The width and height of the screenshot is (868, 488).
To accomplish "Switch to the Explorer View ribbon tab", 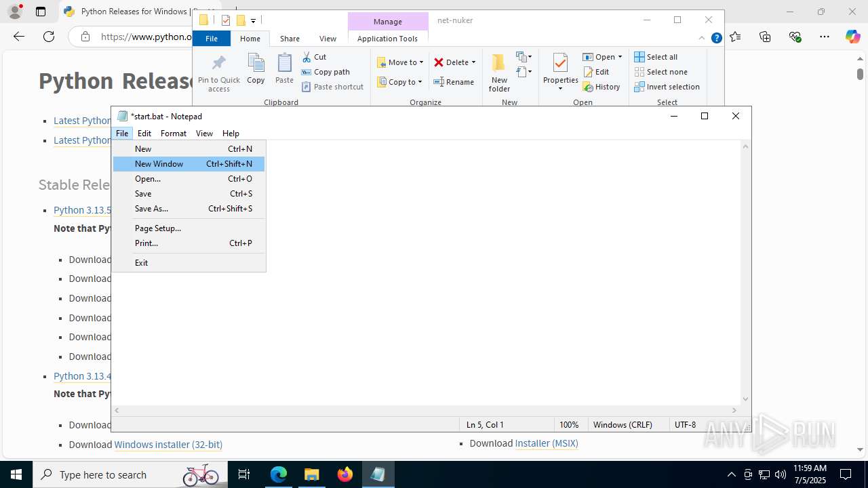I will [328, 39].
